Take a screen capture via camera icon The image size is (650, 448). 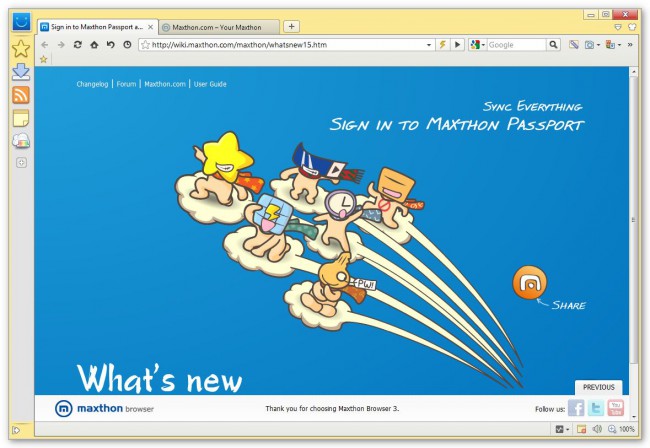(589, 45)
